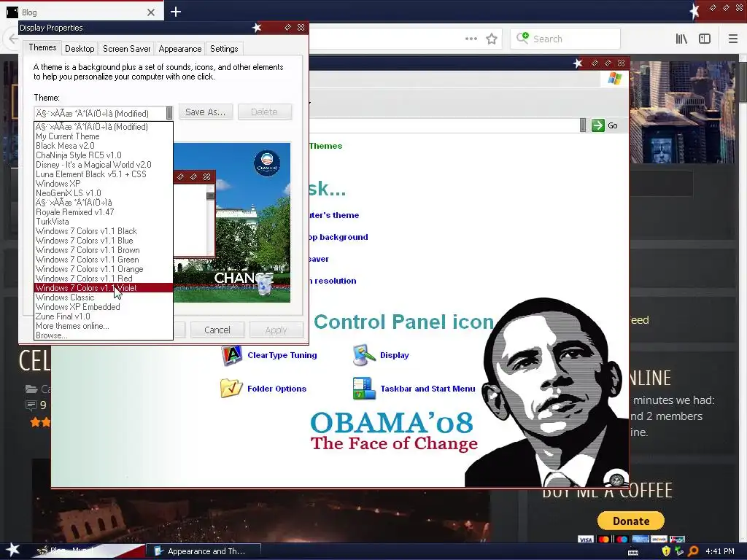
Task: Click the Apply button
Action: [x=276, y=330]
